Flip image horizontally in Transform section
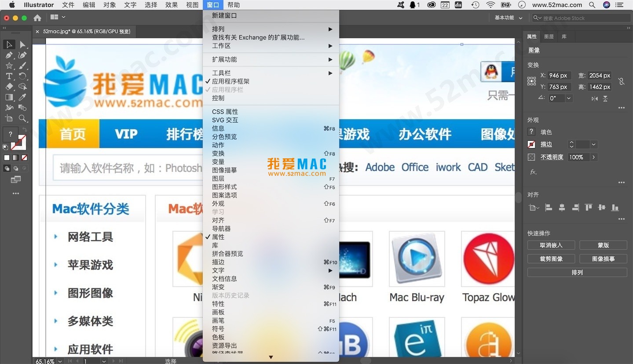The image size is (633, 364). [x=595, y=98]
